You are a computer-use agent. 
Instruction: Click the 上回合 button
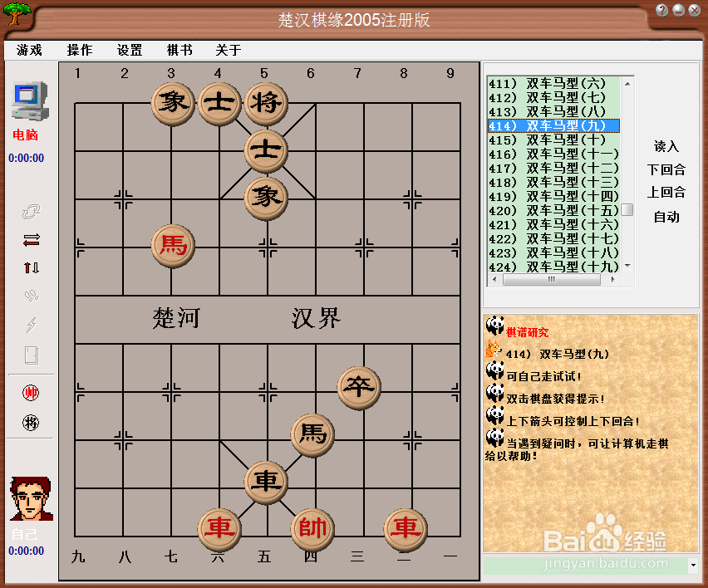point(666,193)
